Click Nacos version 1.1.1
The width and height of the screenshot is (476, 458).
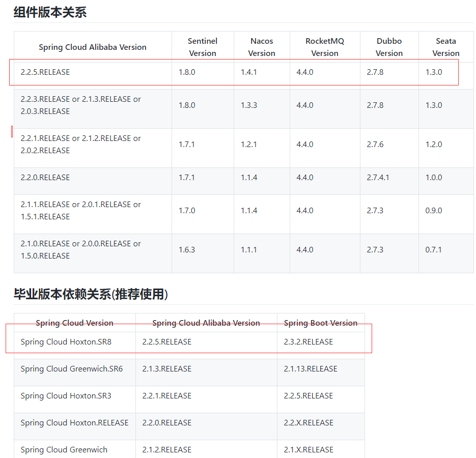tap(248, 250)
